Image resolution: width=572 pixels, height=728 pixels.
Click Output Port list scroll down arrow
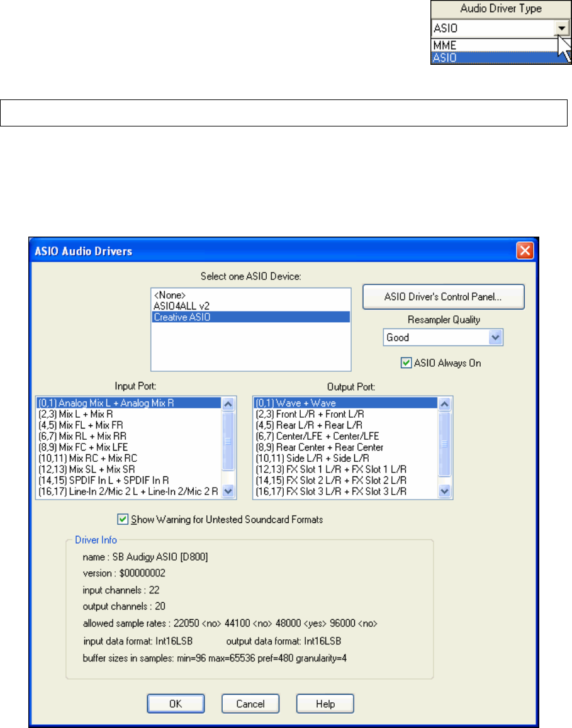point(444,491)
